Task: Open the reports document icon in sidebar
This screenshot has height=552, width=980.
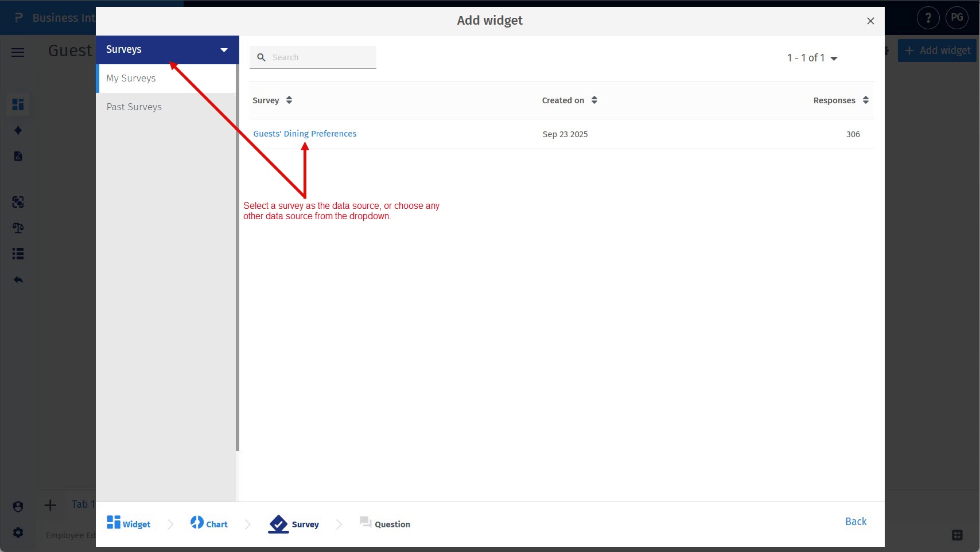Action: click(18, 156)
